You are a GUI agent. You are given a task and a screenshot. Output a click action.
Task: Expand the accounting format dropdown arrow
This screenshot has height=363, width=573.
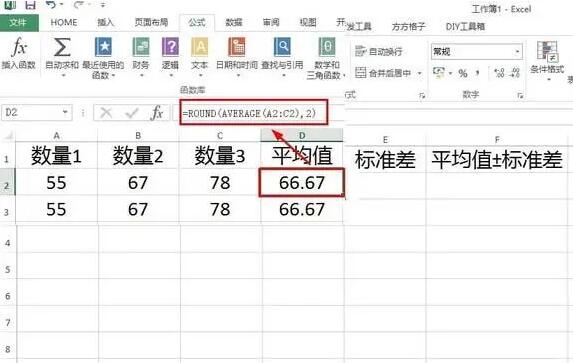point(450,73)
